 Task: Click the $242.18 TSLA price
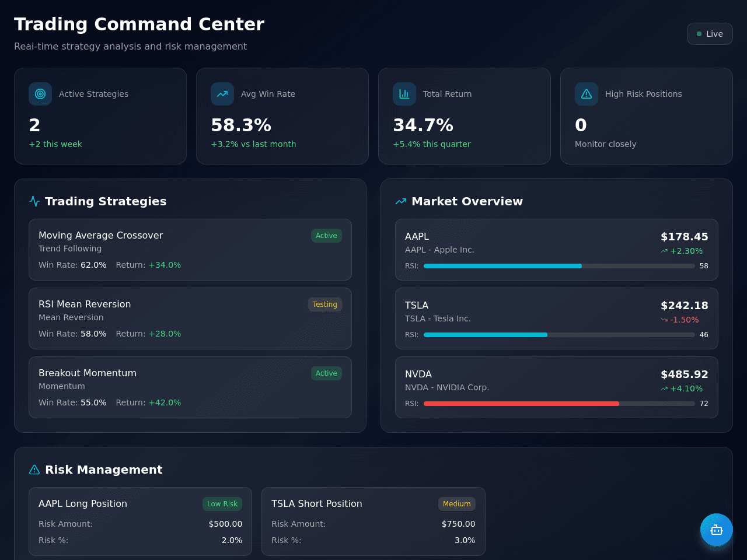(x=685, y=306)
